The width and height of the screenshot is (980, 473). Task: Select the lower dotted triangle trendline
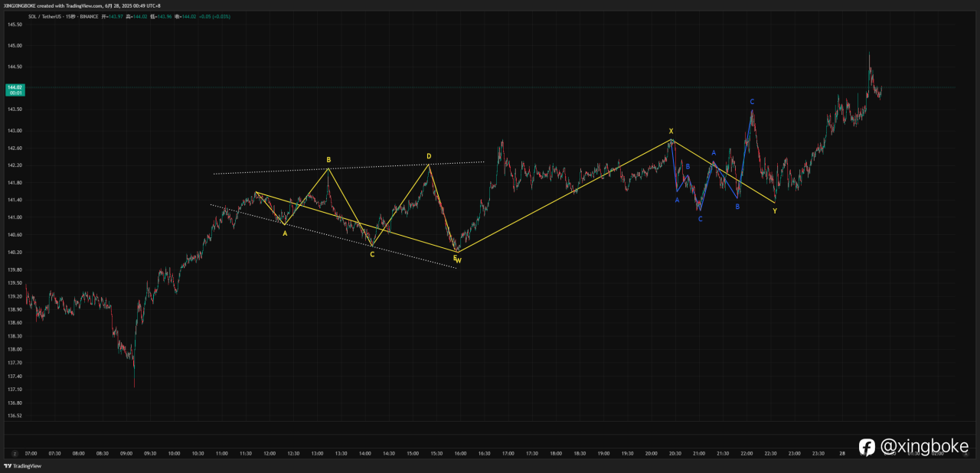pyautogui.click(x=333, y=236)
